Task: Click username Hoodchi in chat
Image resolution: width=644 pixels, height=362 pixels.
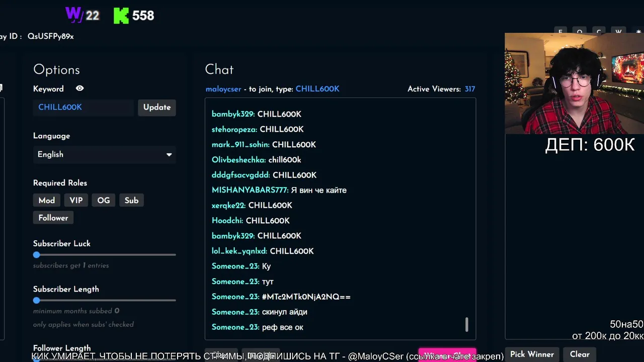Action: pyautogui.click(x=227, y=221)
